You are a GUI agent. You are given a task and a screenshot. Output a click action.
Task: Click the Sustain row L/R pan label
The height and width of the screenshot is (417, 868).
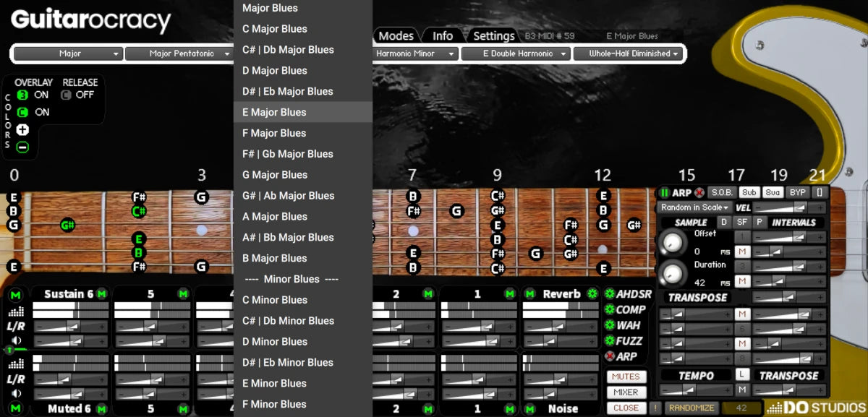[x=15, y=327]
